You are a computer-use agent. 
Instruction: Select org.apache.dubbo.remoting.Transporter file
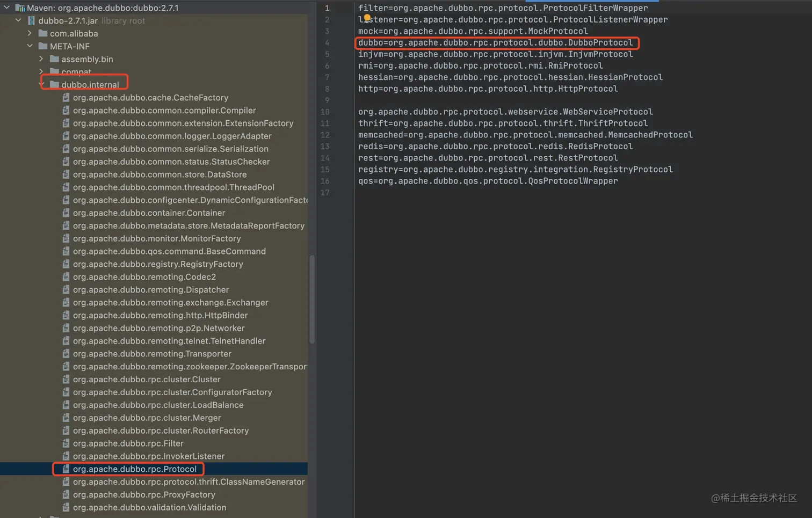152,354
